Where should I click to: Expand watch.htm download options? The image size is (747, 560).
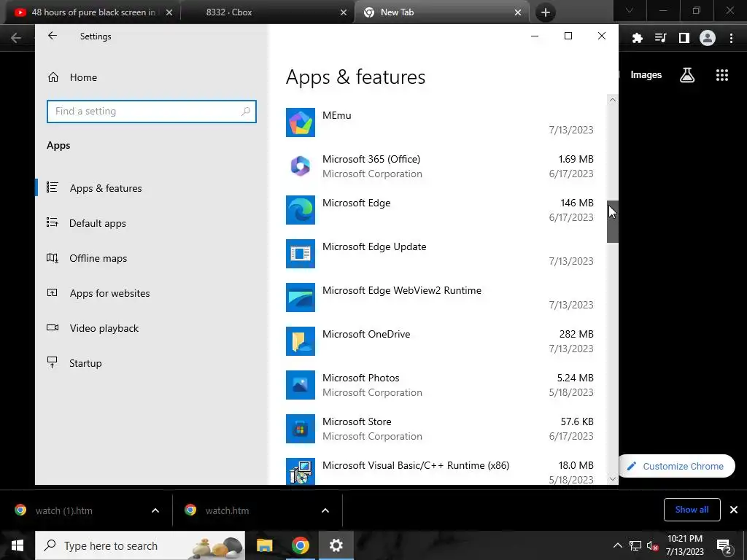click(x=325, y=510)
